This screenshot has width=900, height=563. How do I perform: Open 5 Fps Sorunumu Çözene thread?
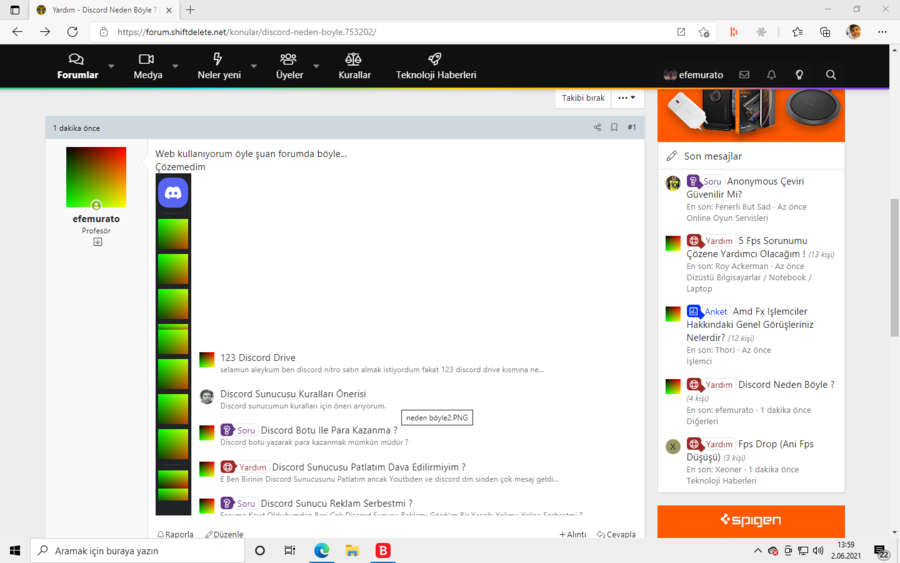click(x=747, y=247)
